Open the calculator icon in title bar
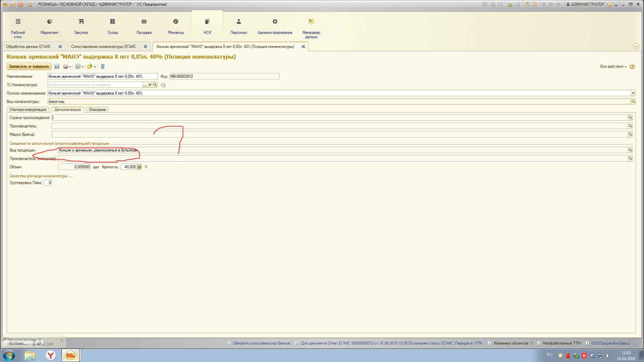644x362 pixels. point(527,4)
